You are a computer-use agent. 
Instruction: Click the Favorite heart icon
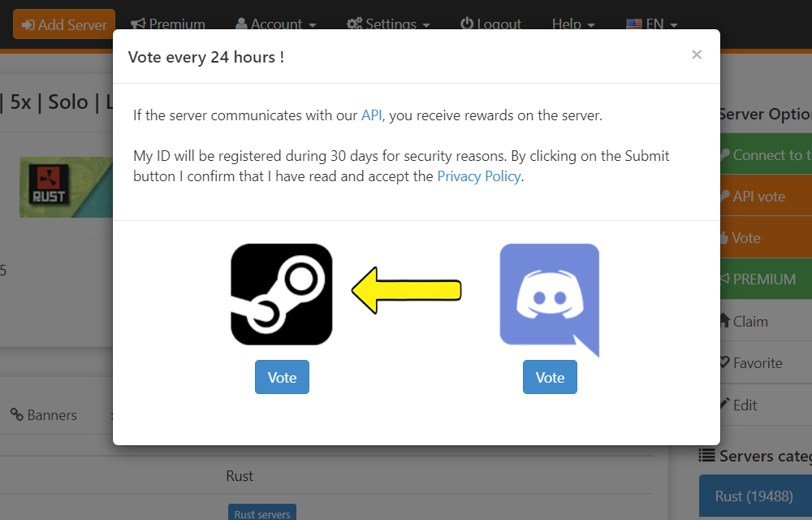coord(724,362)
